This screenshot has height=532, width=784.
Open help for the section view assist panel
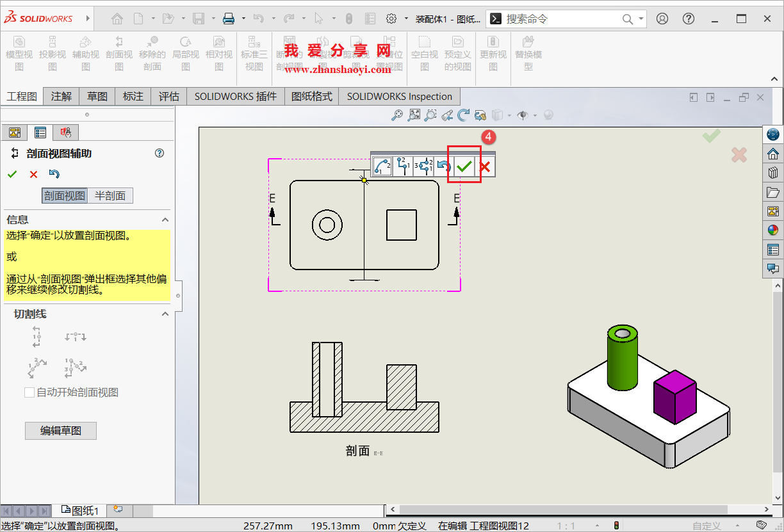[160, 153]
